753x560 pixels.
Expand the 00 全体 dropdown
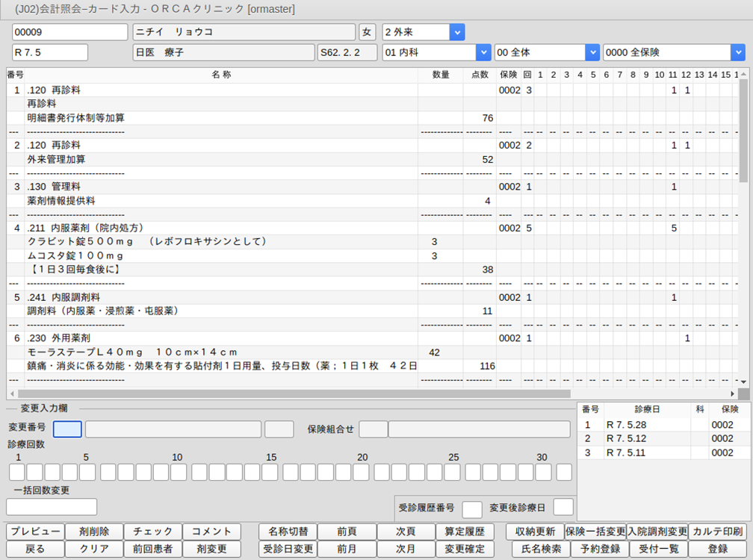(x=592, y=52)
